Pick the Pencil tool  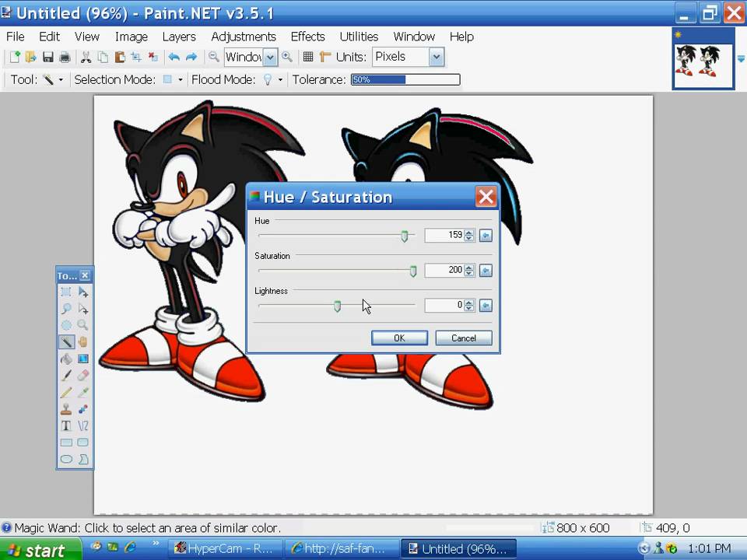pyautogui.click(x=66, y=392)
